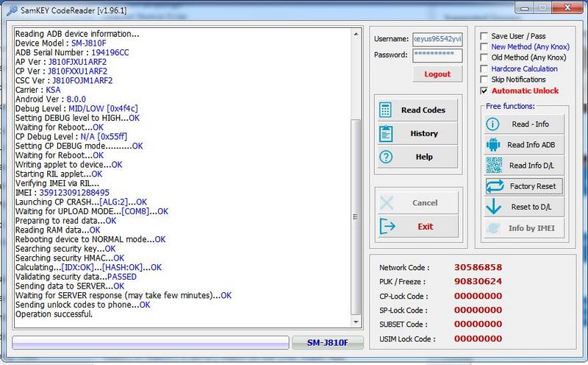588x365 pixels.
Task: Click the X icon on Cancel
Action: tap(387, 203)
